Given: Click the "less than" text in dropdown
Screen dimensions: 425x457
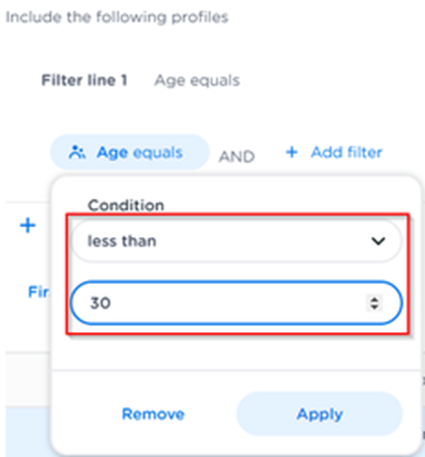Looking at the screenshot, I should click(x=122, y=241).
